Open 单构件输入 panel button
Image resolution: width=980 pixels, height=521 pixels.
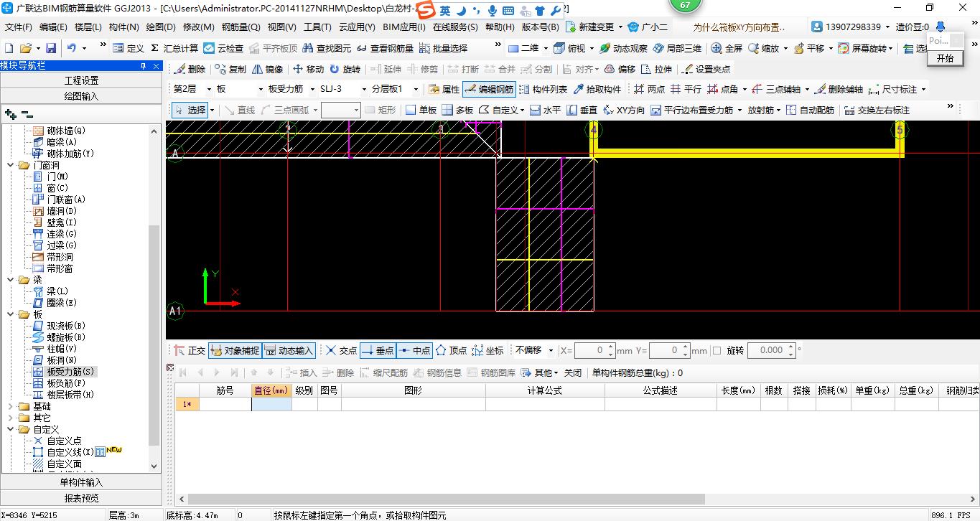point(81,482)
